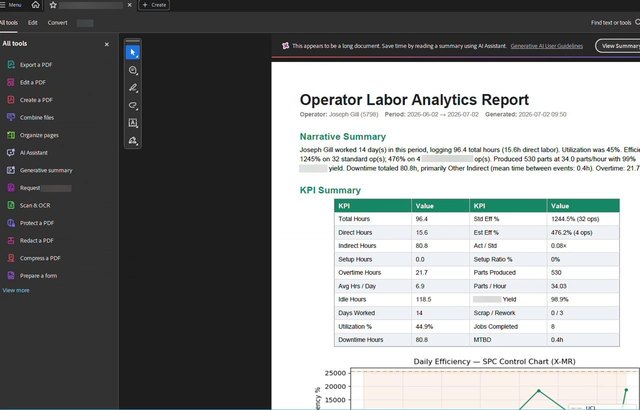Select the highlighter pen tool

click(133, 88)
